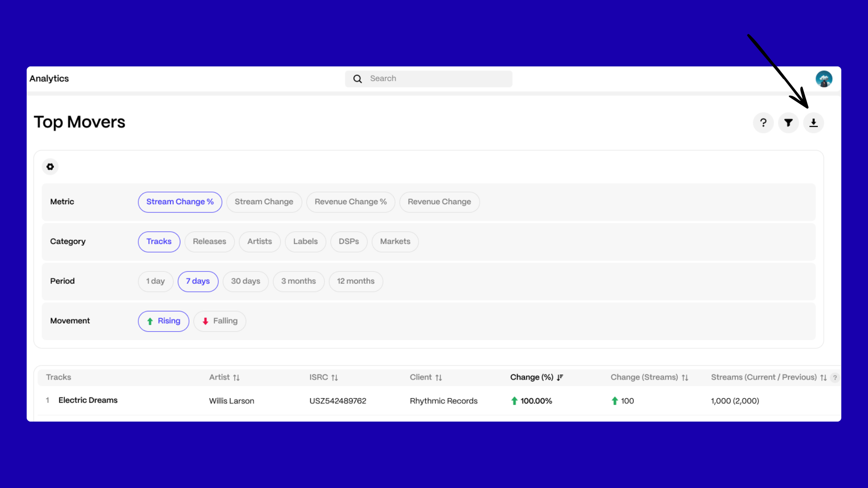Select the Rising movement option
The width and height of the screenshot is (868, 488).
pos(163,321)
